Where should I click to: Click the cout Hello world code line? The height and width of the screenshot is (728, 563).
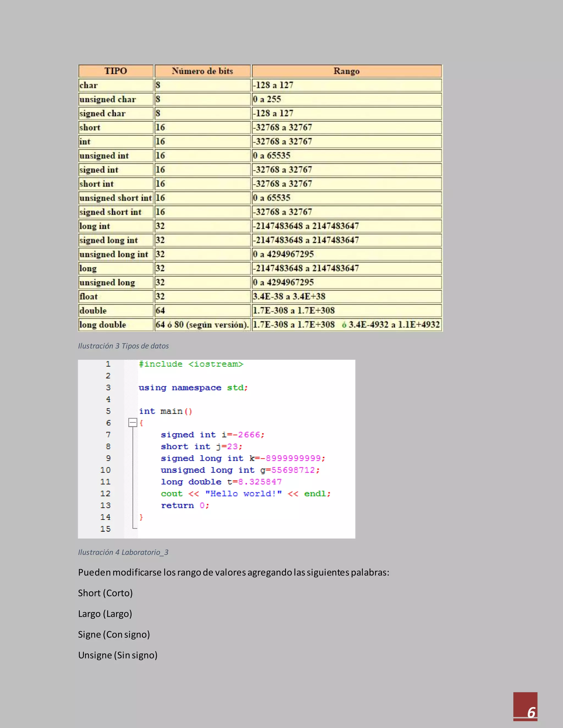(245, 494)
